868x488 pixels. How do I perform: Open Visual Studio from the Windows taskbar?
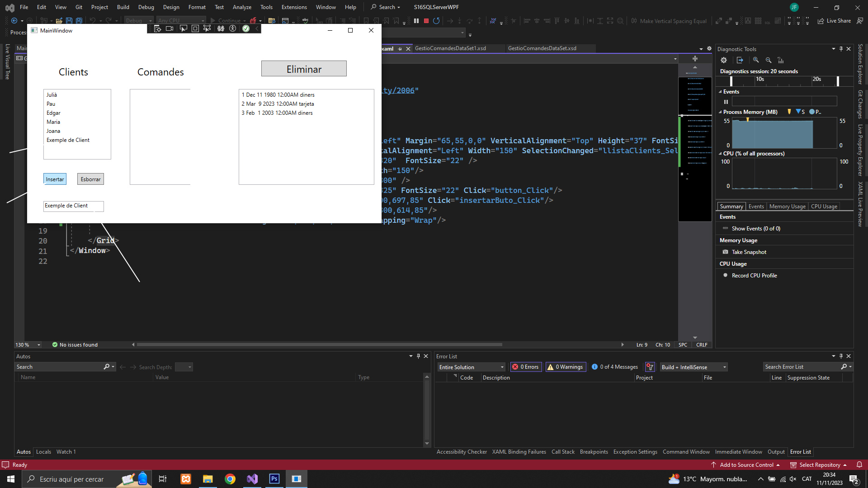click(252, 479)
